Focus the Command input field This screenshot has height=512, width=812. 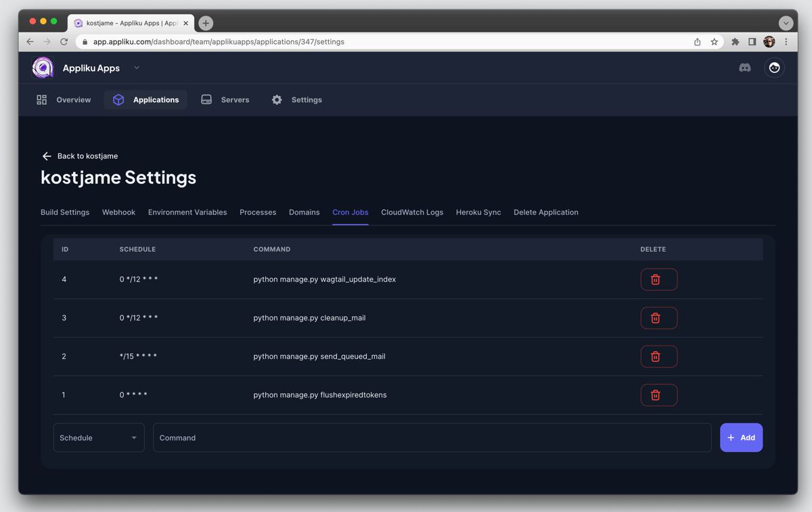click(x=432, y=438)
